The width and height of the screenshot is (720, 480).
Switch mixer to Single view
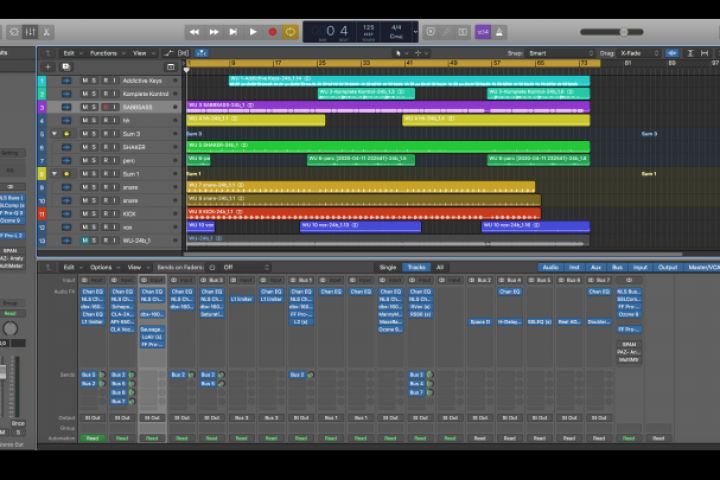coord(387,267)
